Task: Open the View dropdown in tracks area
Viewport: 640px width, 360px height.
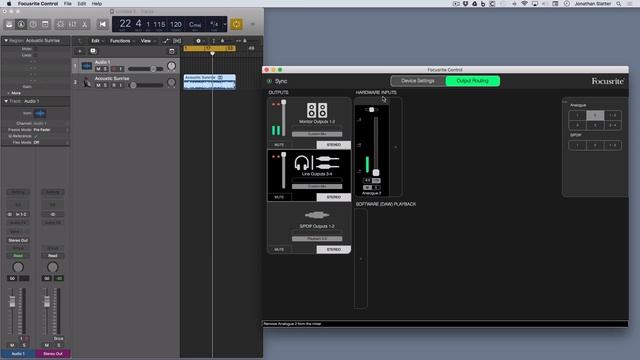Action: [x=147, y=41]
